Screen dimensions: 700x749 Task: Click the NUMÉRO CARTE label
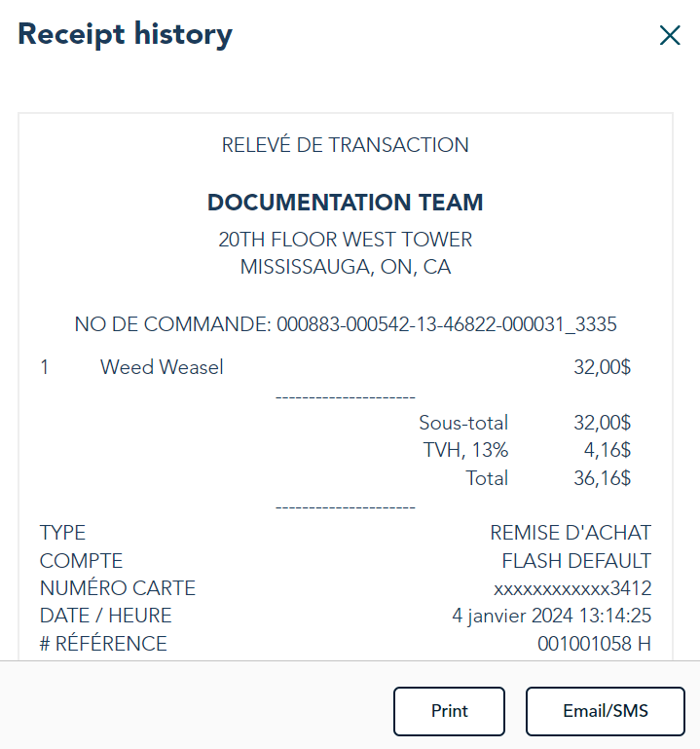coord(117,588)
